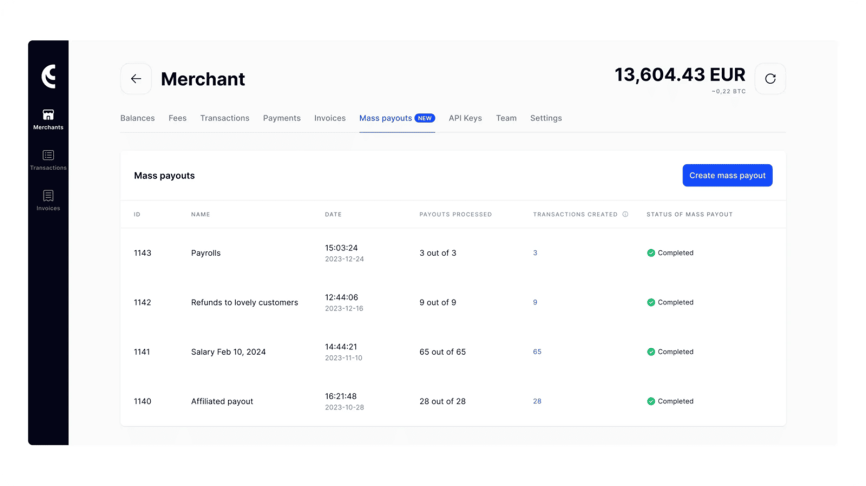The width and height of the screenshot is (866, 486).
Task: Click "3 out of 3" cell
Action: pos(437,253)
